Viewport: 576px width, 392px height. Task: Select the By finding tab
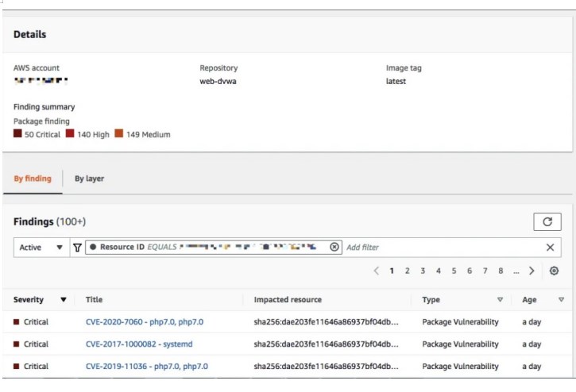[x=33, y=179]
